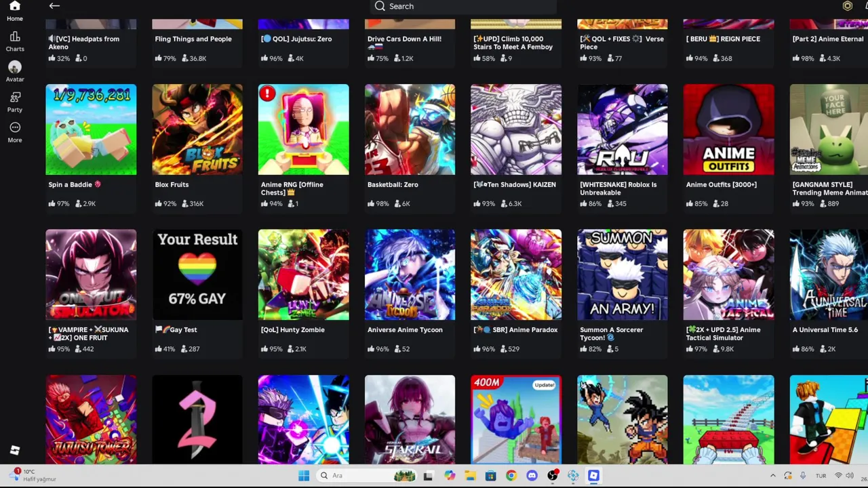Viewport: 868px width, 488px height.
Task: Open Google Chrome from the taskbar
Action: point(511,476)
